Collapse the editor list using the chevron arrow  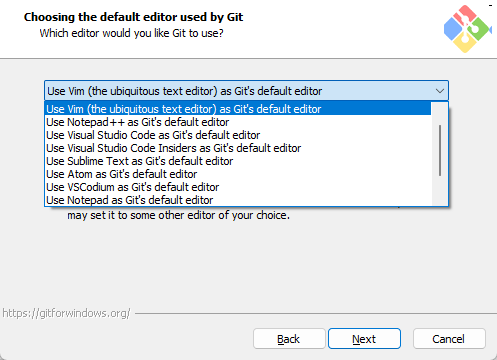[x=440, y=91]
